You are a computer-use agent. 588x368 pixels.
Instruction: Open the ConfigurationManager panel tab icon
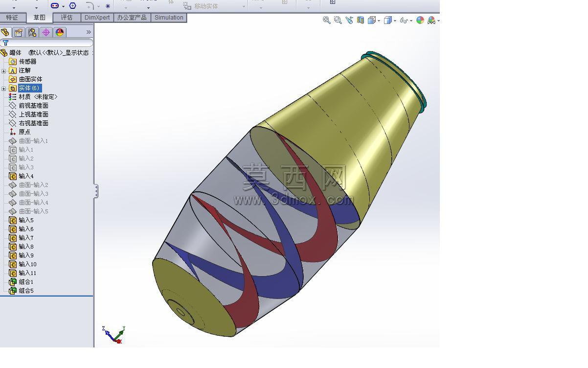point(32,32)
